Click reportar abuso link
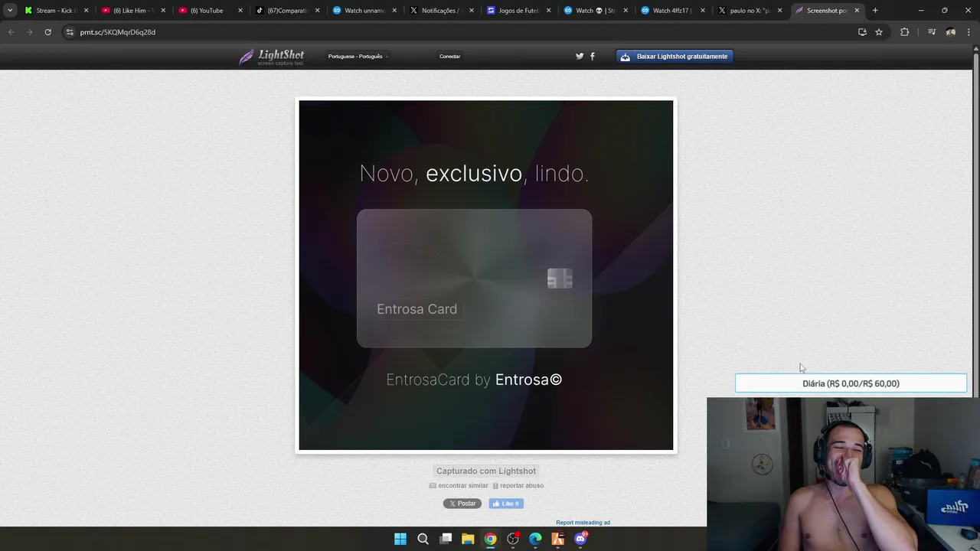Image resolution: width=980 pixels, height=551 pixels. point(518,486)
